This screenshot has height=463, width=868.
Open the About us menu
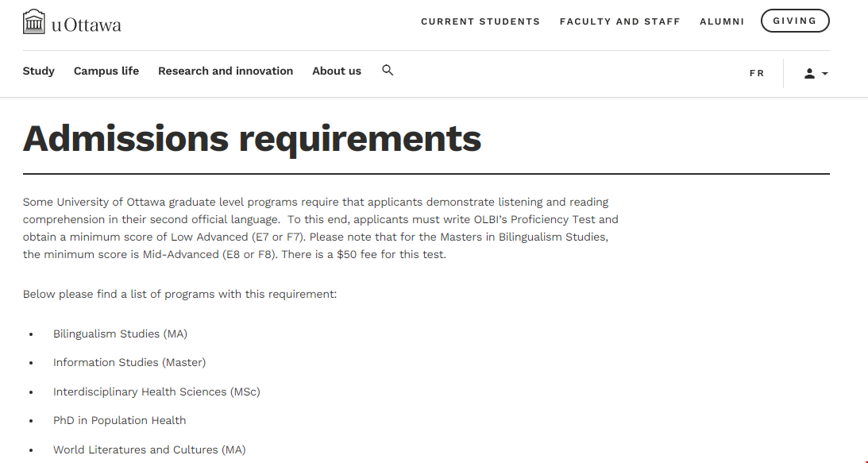coord(337,71)
